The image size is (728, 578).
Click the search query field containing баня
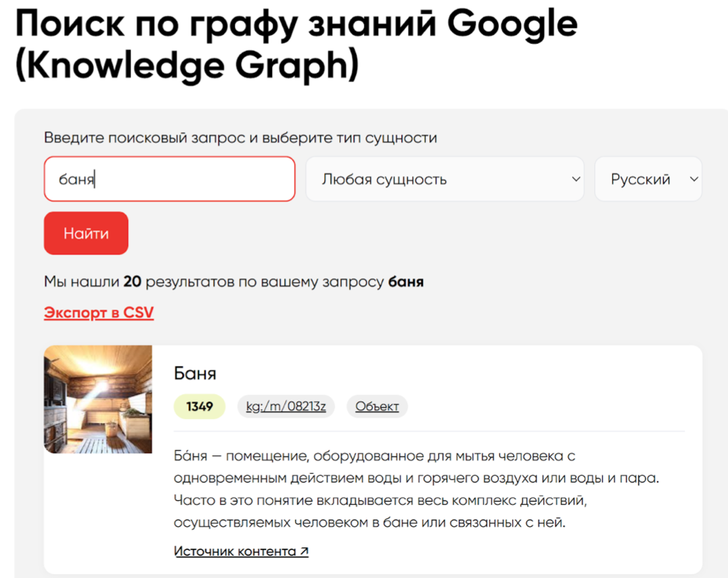click(x=169, y=179)
